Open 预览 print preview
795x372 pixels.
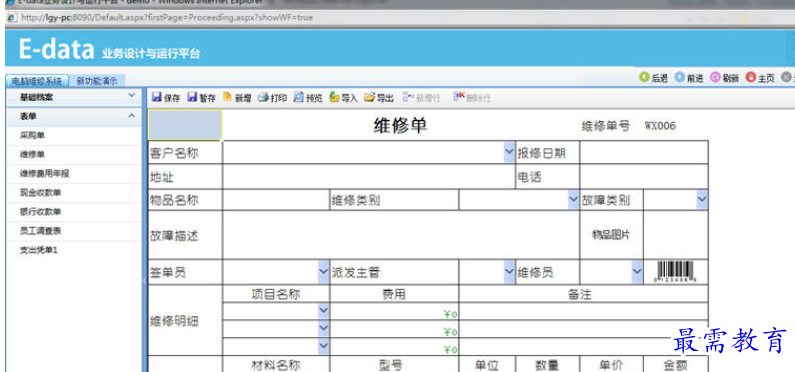[x=308, y=98]
